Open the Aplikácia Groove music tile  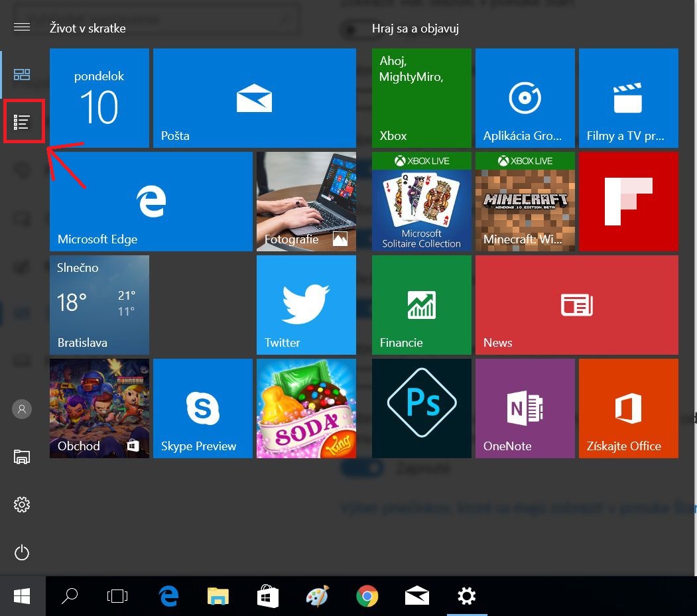click(x=525, y=97)
